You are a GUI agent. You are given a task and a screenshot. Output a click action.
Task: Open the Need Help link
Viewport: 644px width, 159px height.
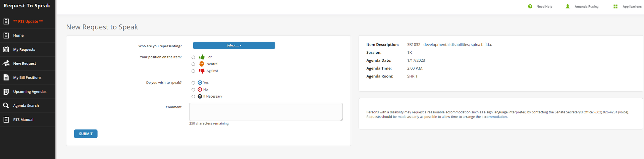tap(544, 6)
